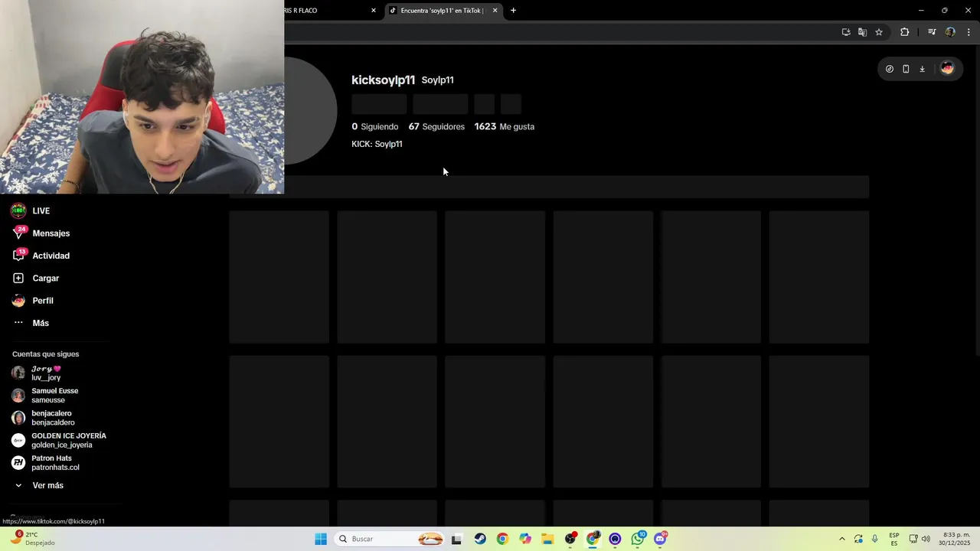Image resolution: width=980 pixels, height=551 pixels.
Task: Click Perfil label in sidebar
Action: [x=43, y=301]
